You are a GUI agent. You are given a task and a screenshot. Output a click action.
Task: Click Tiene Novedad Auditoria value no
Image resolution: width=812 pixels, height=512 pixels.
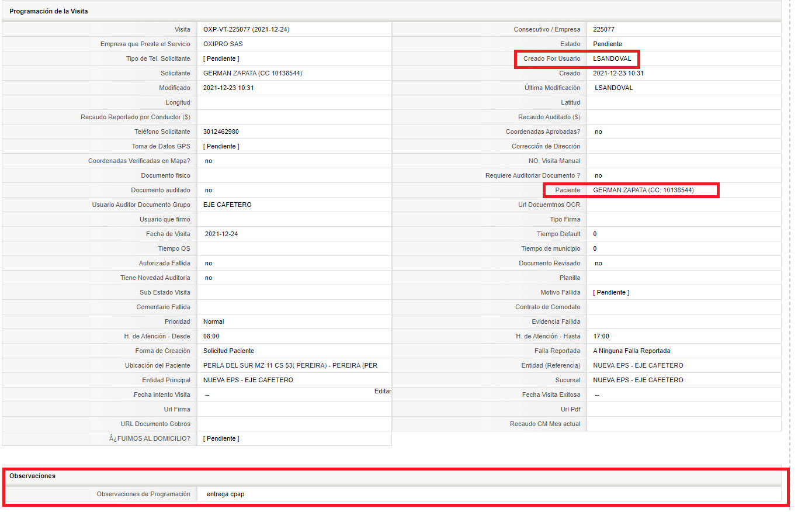tap(209, 278)
